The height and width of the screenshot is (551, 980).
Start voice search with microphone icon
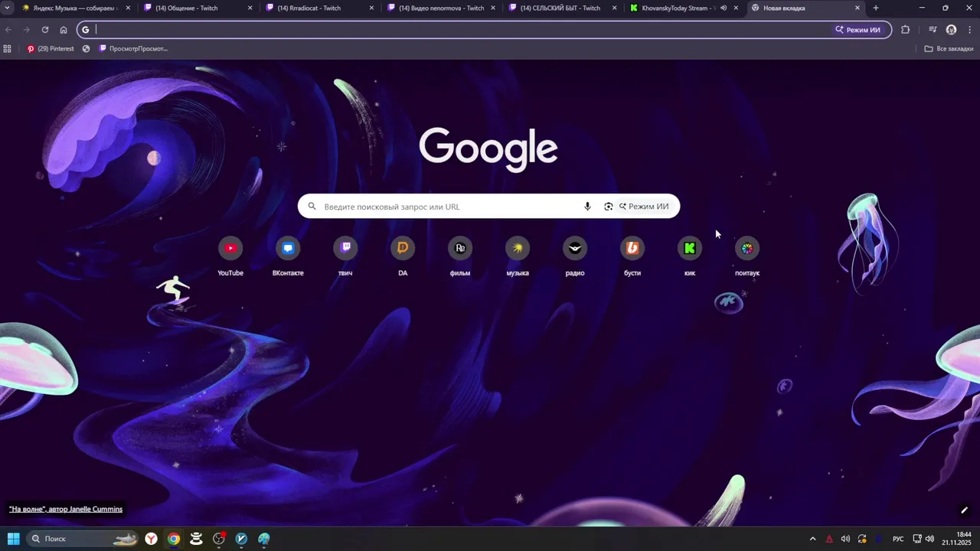587,207
